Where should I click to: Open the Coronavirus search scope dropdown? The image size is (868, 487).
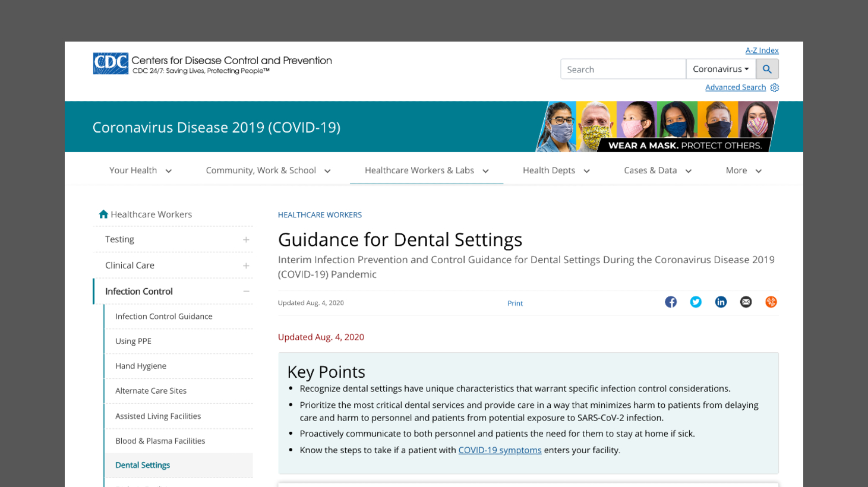click(x=721, y=68)
